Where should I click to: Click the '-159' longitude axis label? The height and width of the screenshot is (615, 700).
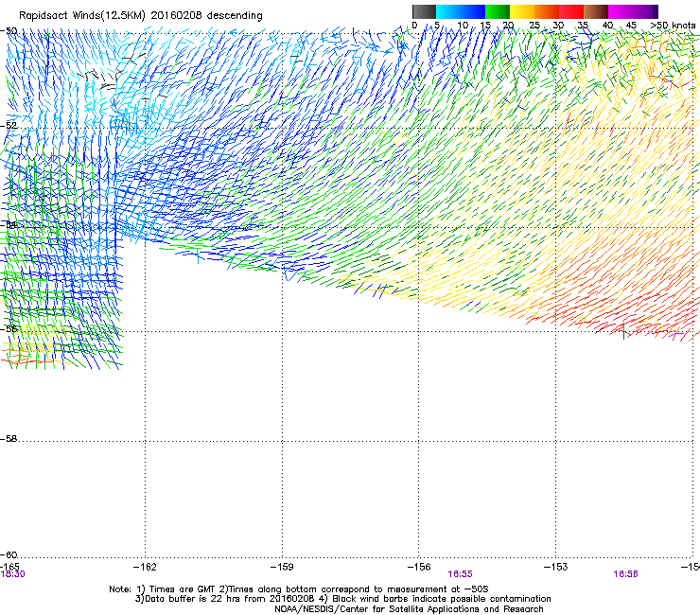coord(282,567)
